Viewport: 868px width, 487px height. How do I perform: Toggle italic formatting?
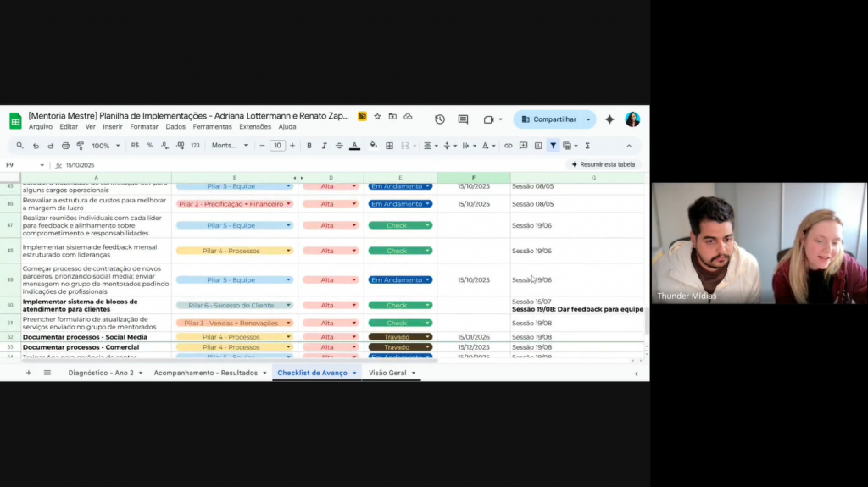[x=324, y=146]
